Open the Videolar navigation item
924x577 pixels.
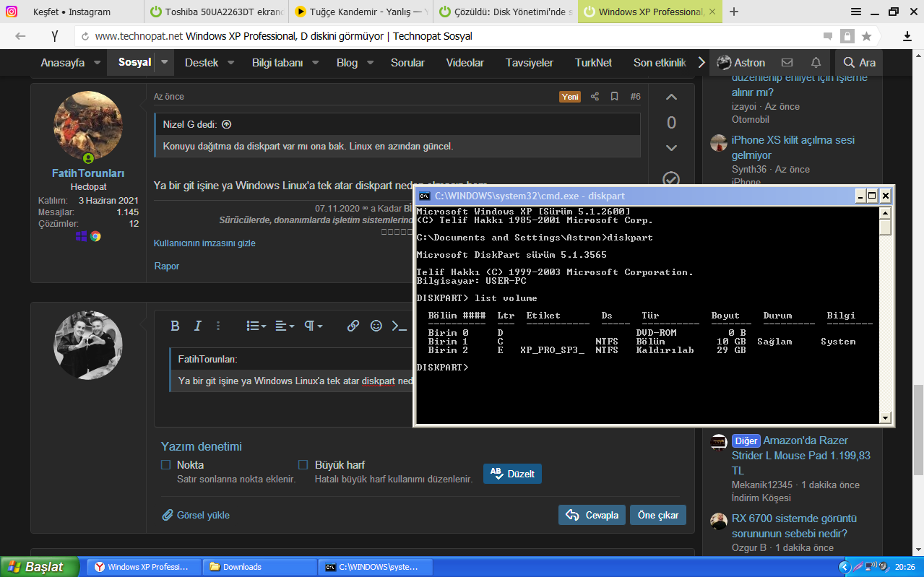pos(465,63)
